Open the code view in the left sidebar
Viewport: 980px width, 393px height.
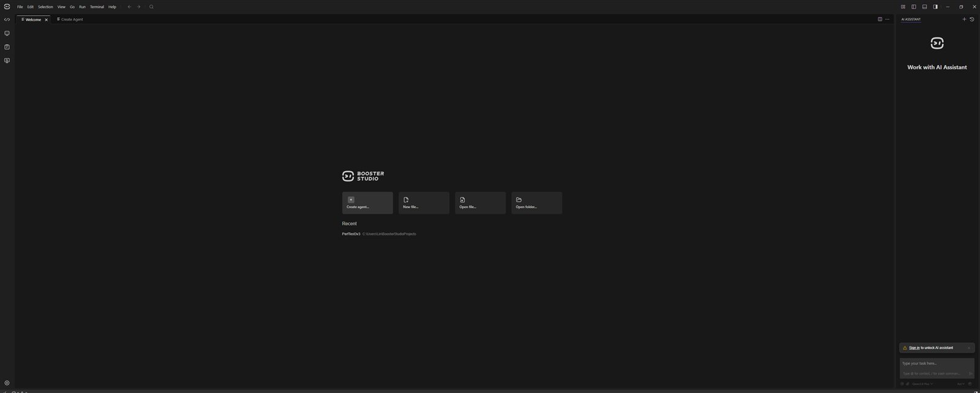(x=7, y=20)
